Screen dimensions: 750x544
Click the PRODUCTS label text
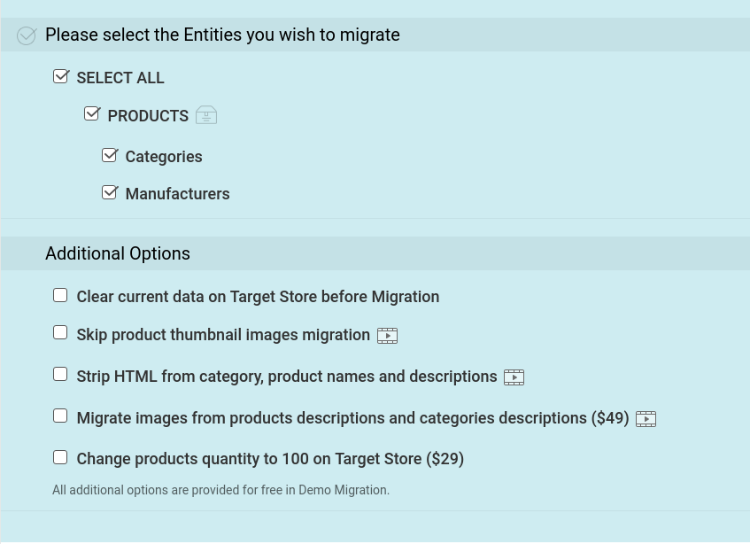[148, 116]
